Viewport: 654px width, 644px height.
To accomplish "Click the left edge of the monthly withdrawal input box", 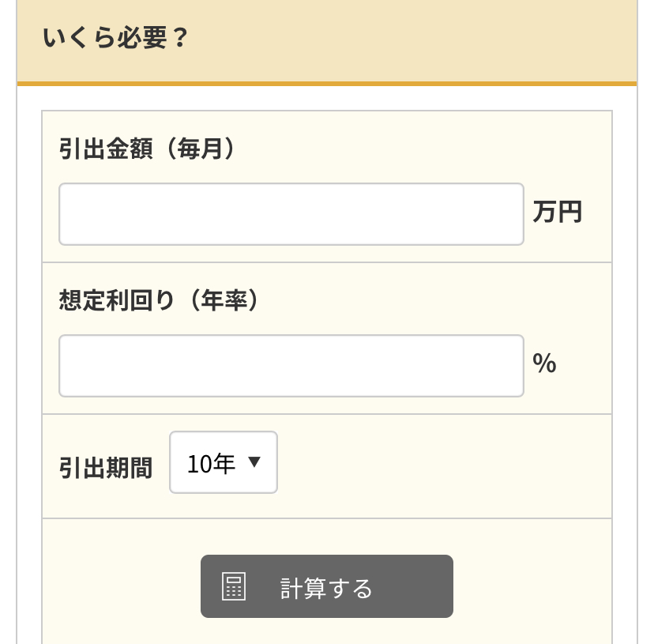I will coord(66,214).
